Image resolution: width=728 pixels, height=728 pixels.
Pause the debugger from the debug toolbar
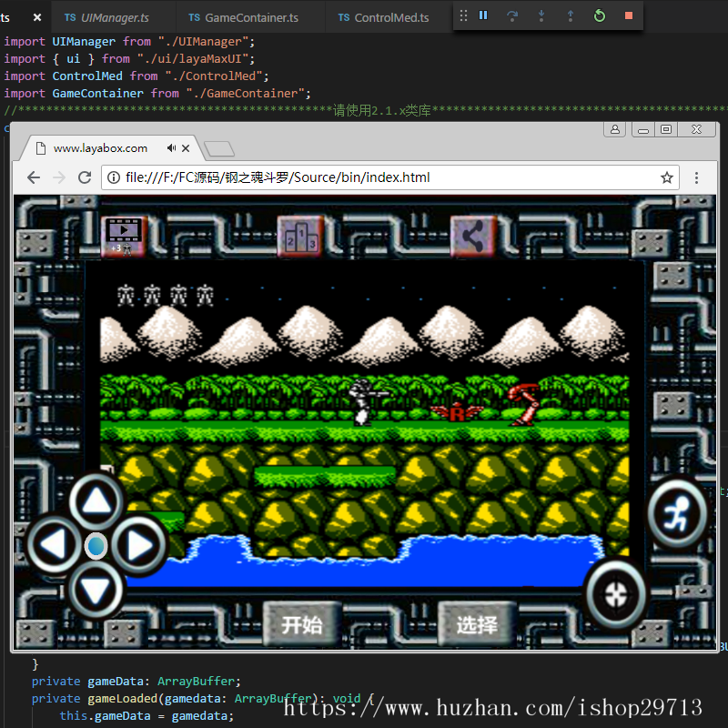coord(483,15)
